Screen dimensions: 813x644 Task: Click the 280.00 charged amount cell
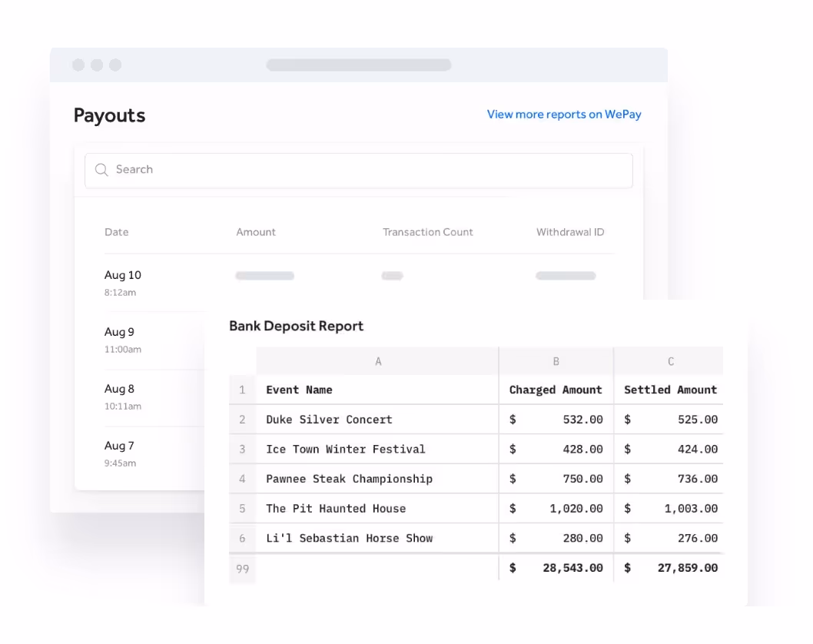tap(556, 538)
